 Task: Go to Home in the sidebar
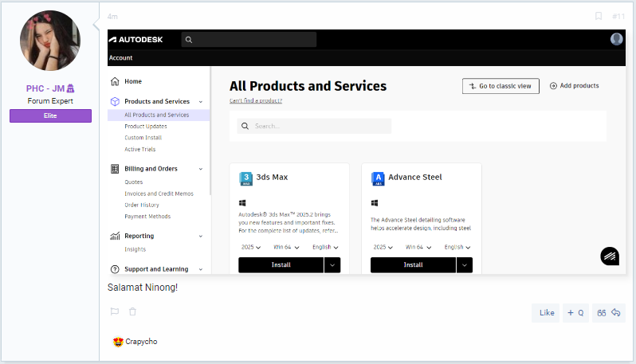tap(133, 81)
